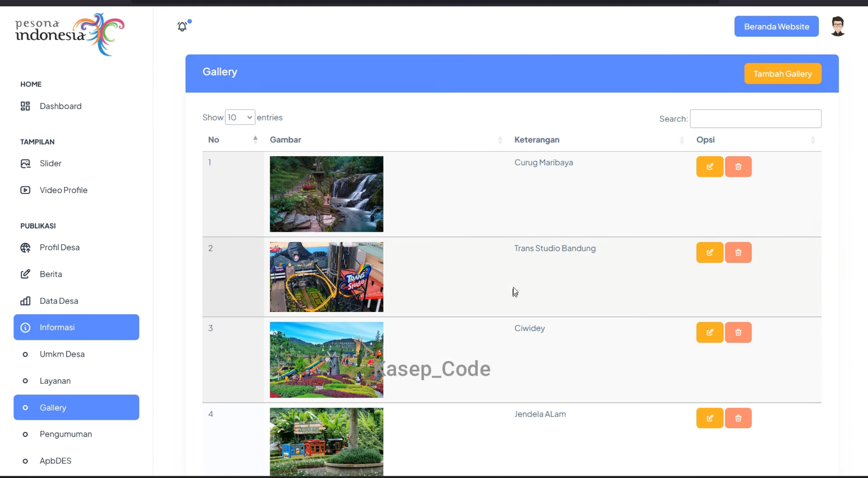Image resolution: width=868 pixels, height=478 pixels.
Task: Open Pengumuman submenu item
Action: pos(76,434)
